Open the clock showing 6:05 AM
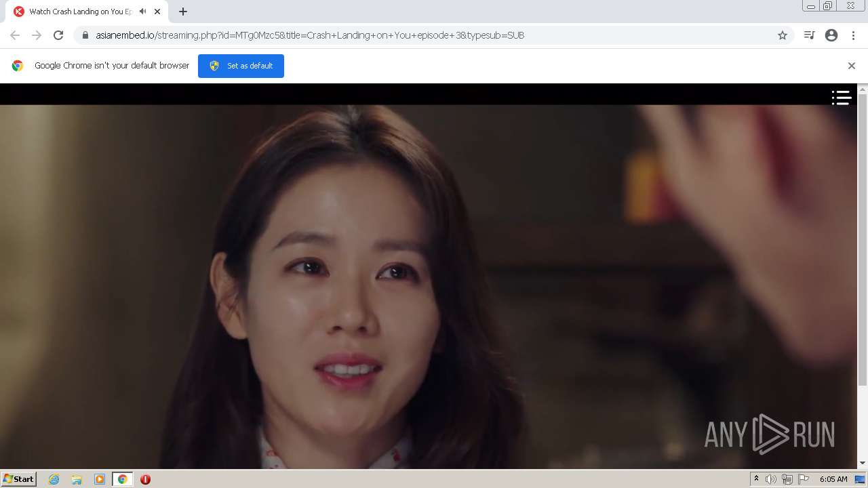868x488 pixels. pyautogui.click(x=833, y=479)
